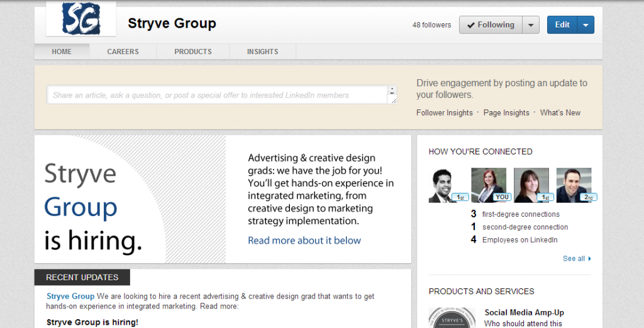Click the 48 followers count
Viewport: 644px width, 328px height.
pyautogui.click(x=431, y=25)
